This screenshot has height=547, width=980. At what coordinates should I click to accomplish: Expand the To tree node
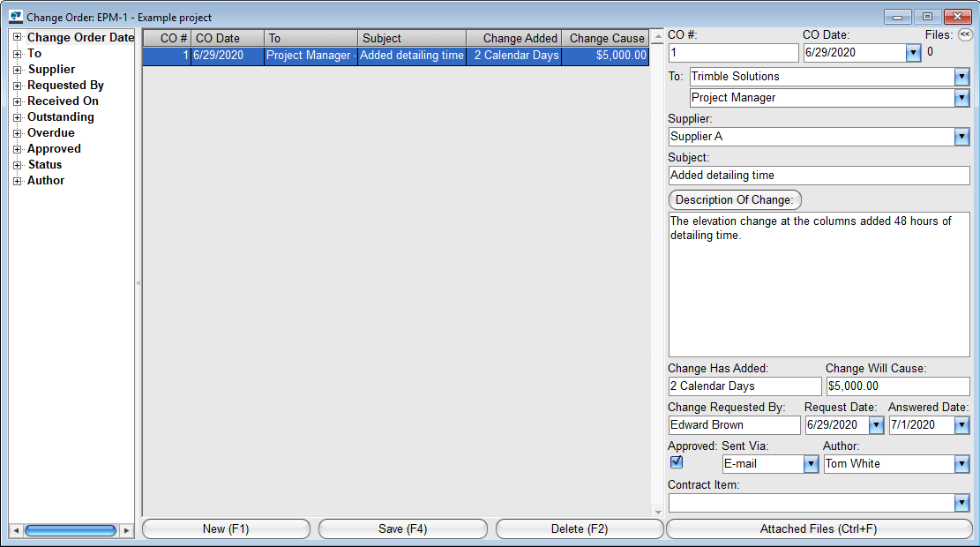(18, 54)
